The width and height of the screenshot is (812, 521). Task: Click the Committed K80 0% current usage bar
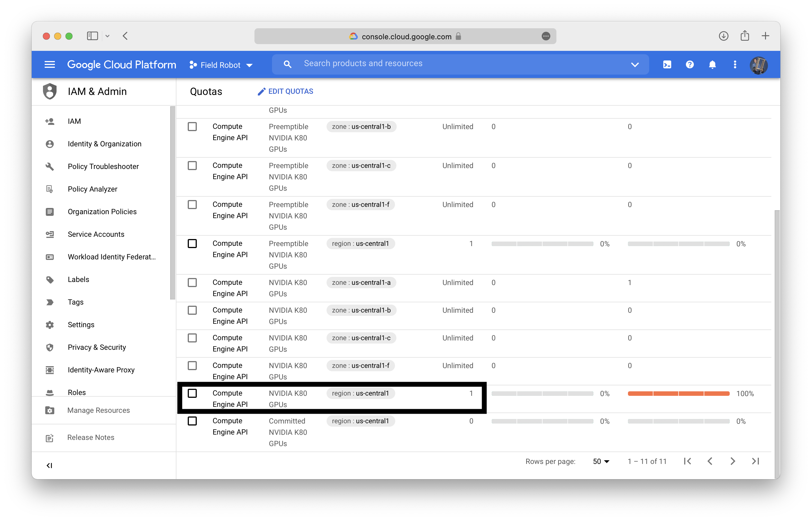(x=542, y=421)
